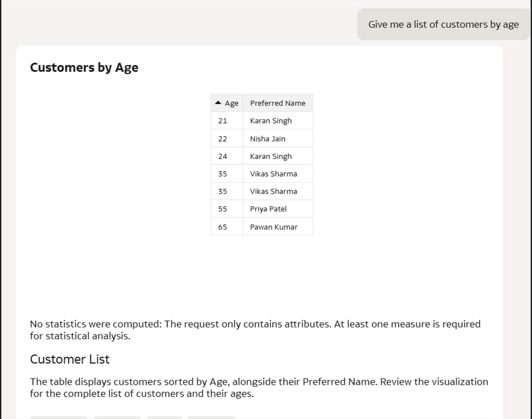Click the Customers by Age heading
Viewport: 532px width, 419px height.
[84, 67]
